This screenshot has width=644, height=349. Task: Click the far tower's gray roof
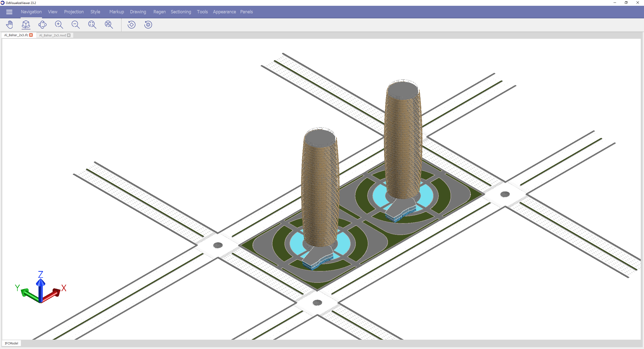pos(403,90)
